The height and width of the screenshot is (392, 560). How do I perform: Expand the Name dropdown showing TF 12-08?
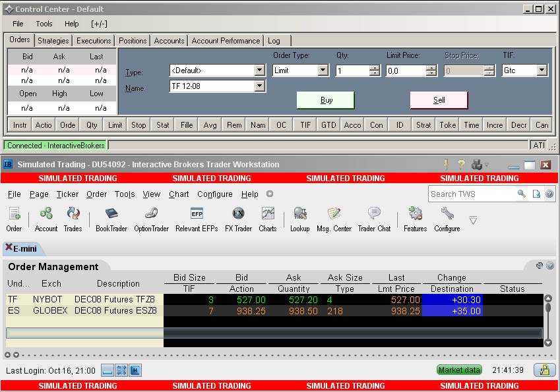(x=259, y=86)
